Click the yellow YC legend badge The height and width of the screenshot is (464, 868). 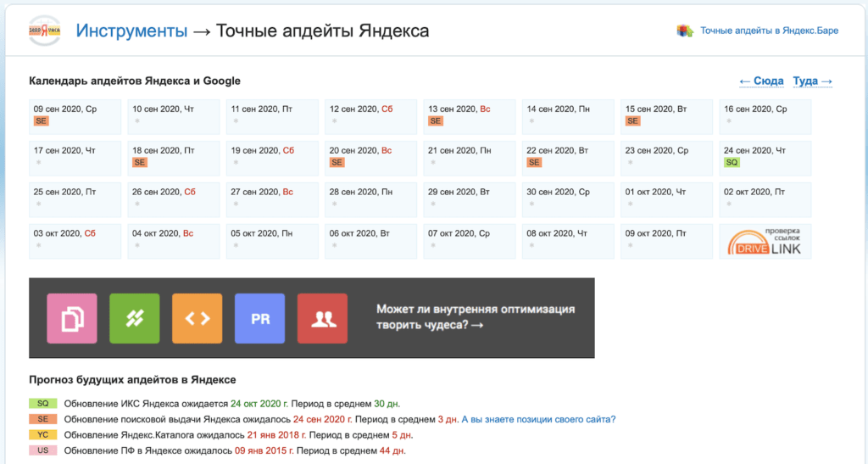coord(42,434)
